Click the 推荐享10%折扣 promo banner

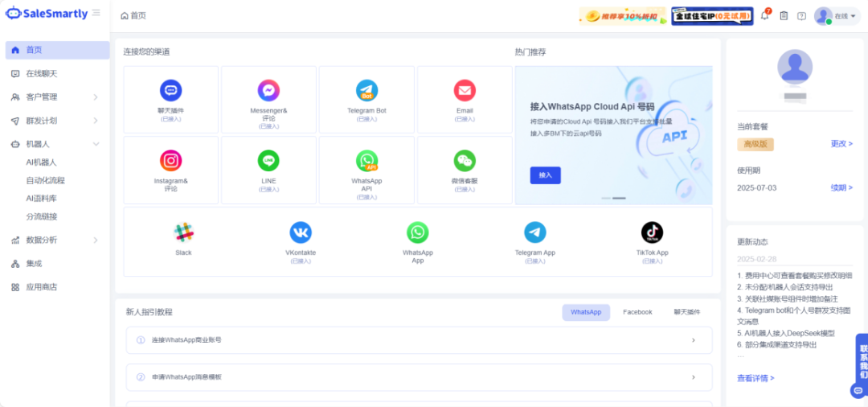point(622,16)
